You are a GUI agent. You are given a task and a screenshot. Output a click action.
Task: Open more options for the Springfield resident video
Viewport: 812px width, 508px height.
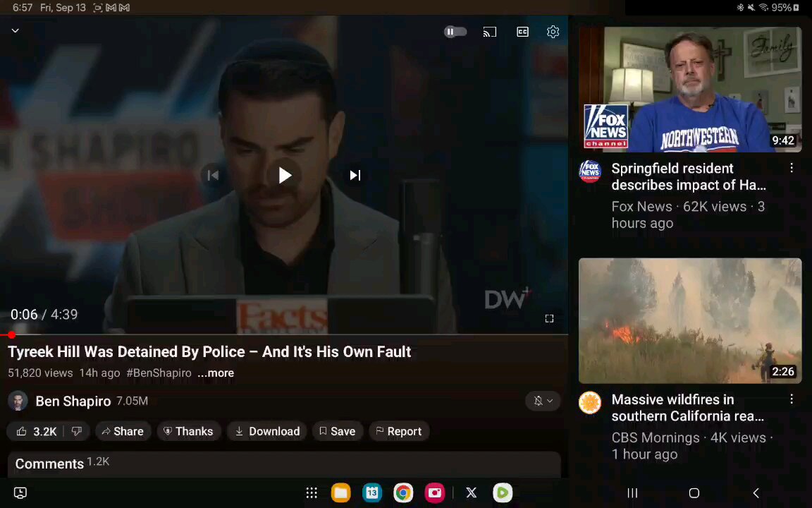point(792,168)
